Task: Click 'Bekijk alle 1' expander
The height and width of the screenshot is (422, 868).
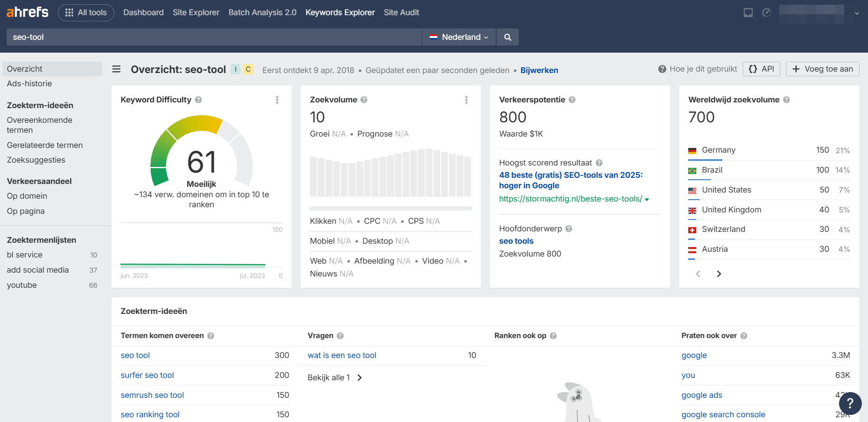Action: [x=335, y=377]
